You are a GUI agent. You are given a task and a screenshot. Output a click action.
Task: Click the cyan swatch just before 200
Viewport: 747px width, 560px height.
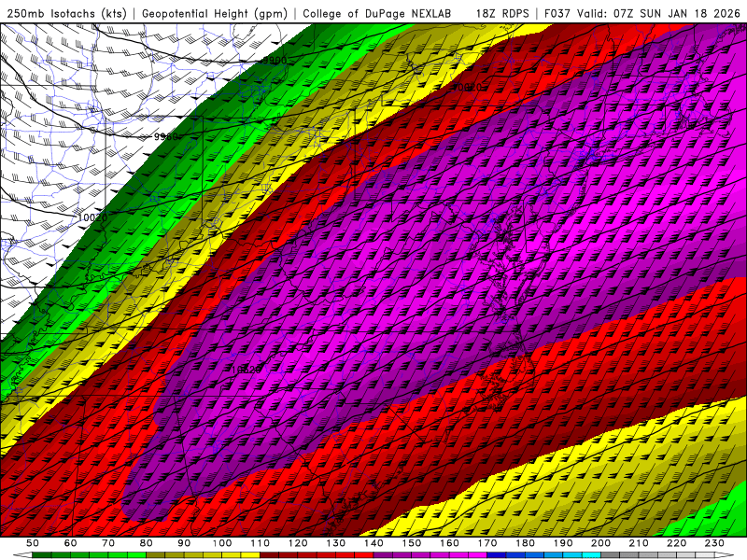[x=592, y=555]
